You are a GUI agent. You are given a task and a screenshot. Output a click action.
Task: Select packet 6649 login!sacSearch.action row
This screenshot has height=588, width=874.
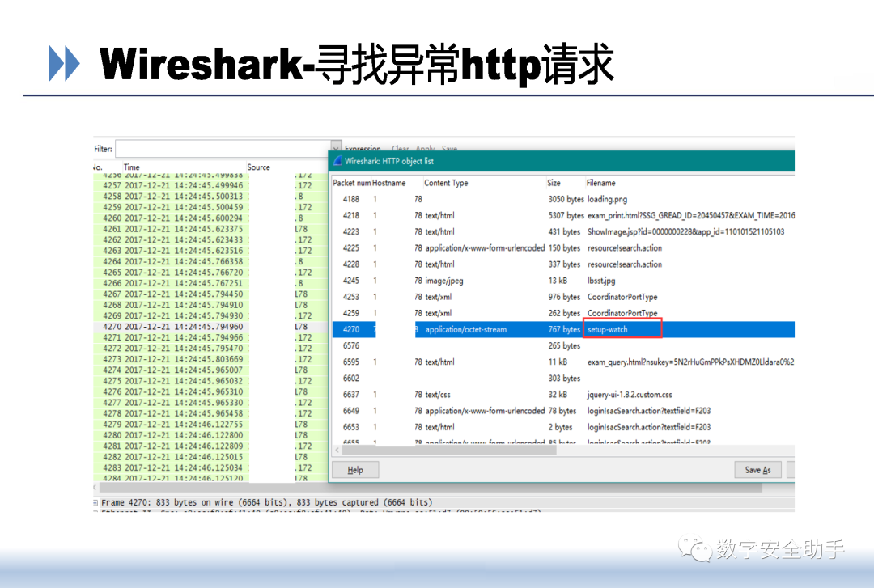click(563, 411)
